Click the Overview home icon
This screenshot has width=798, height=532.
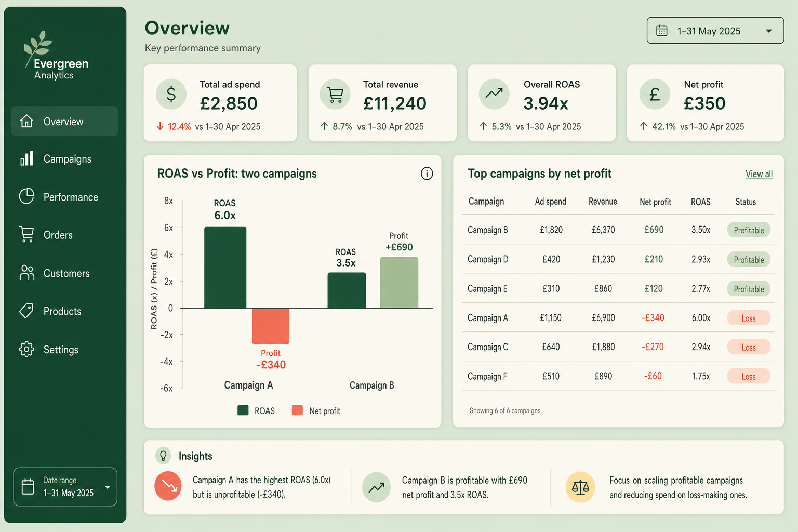(26, 121)
